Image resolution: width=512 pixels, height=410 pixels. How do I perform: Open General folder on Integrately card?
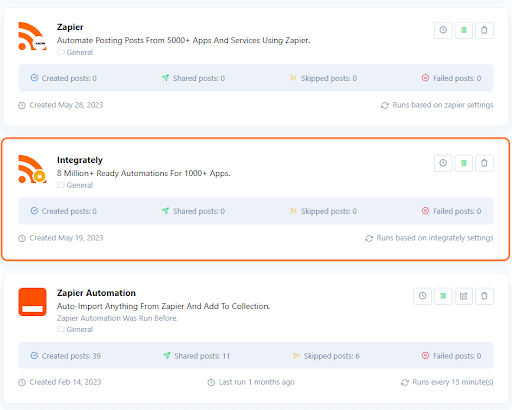[x=75, y=185]
